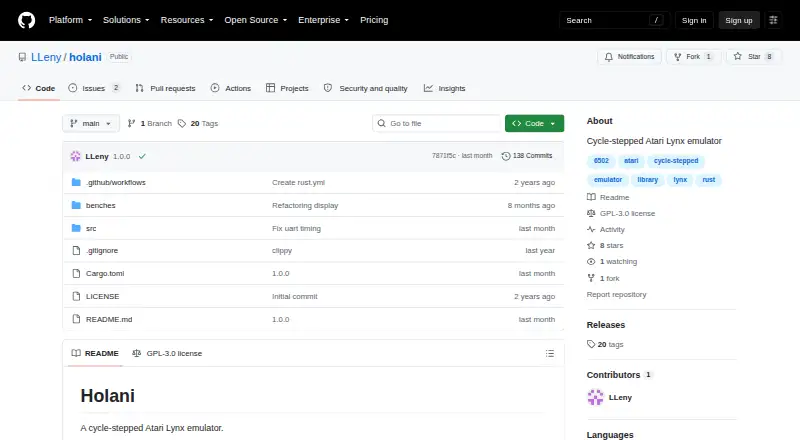Image resolution: width=800 pixels, height=440 pixels.
Task: Open the 7871f5c commit hash
Action: [x=444, y=156]
